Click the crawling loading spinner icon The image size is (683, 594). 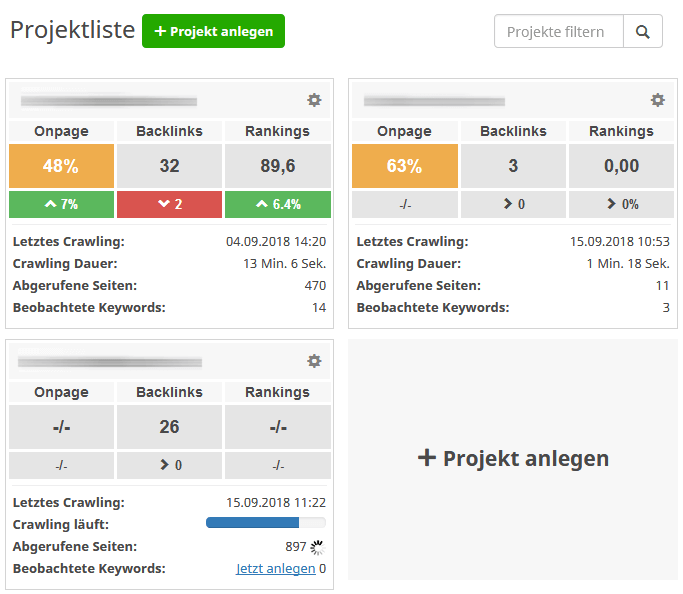click(x=318, y=547)
